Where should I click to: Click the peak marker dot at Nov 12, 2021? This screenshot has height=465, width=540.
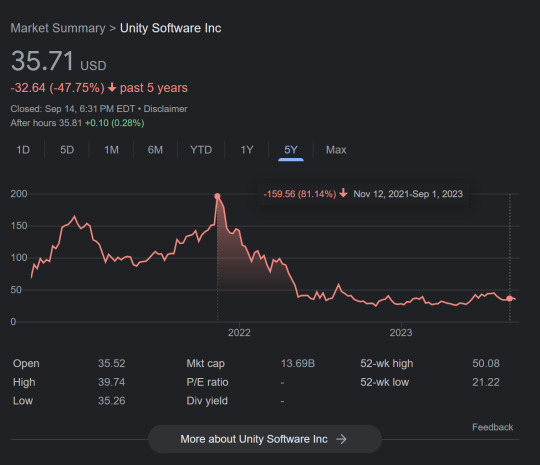pyautogui.click(x=217, y=196)
